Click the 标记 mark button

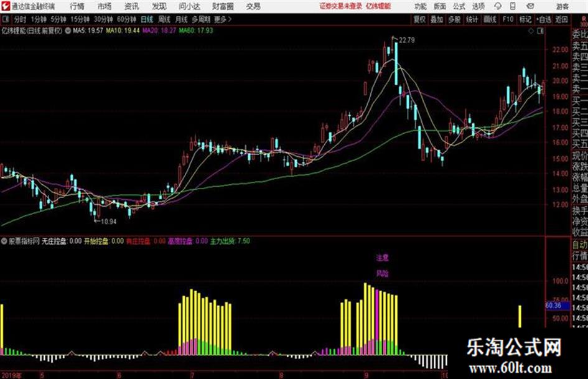point(525,19)
